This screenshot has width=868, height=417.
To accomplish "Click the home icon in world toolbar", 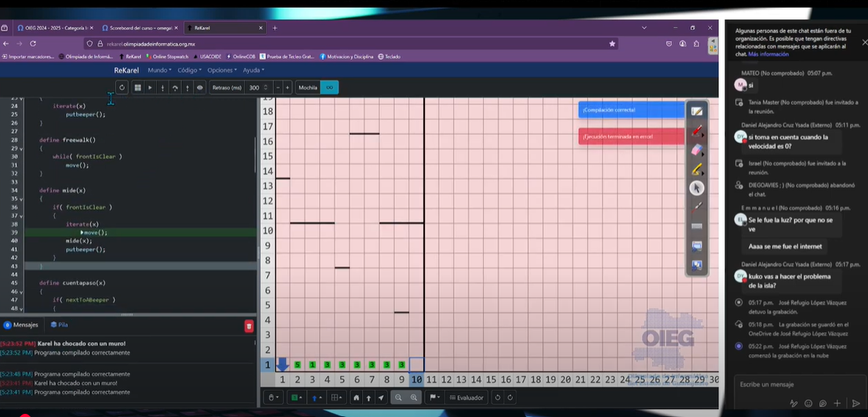I will pos(356,397).
